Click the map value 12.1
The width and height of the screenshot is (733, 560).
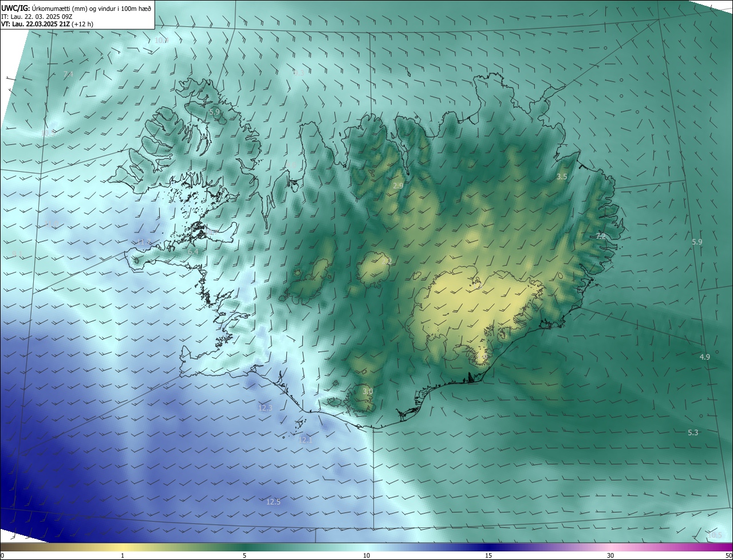coord(305,440)
